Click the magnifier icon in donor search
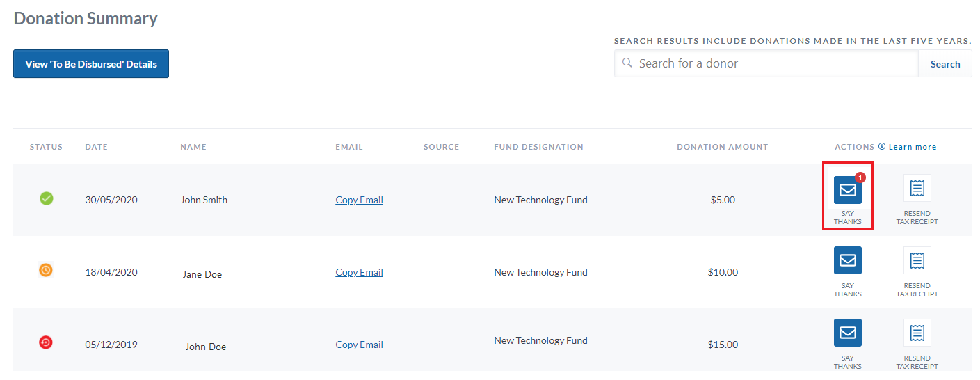Viewport: 980px width, 380px height. (x=627, y=63)
